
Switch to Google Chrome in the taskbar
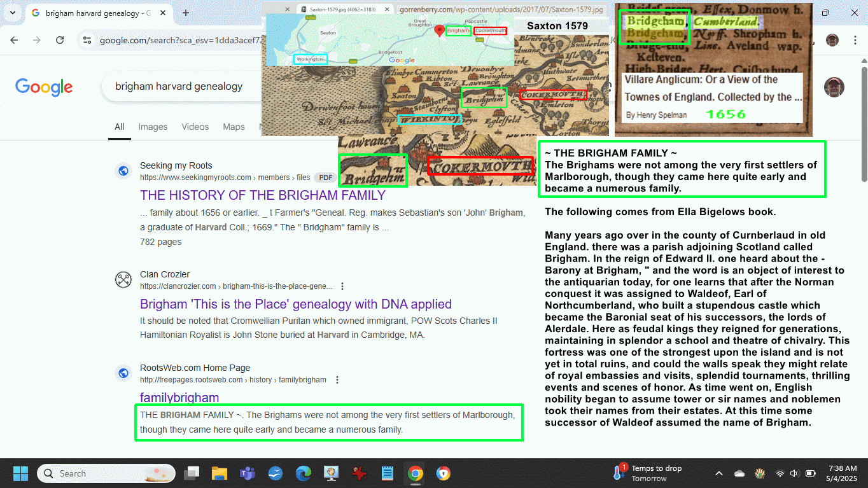[x=415, y=473]
